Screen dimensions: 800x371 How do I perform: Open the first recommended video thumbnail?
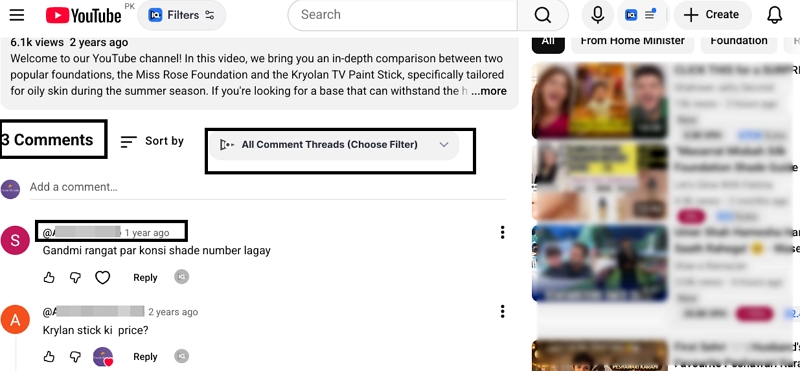pos(599,101)
